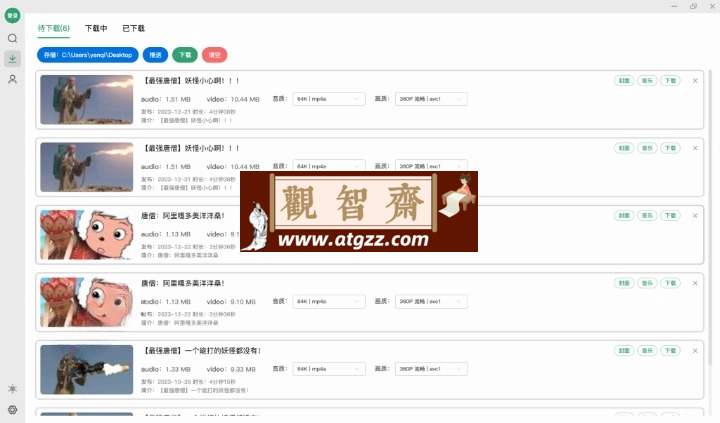Remove the 一个能打的妖怪都没有 card with ×
Viewport: 720px width, 423px height.
[x=695, y=351]
